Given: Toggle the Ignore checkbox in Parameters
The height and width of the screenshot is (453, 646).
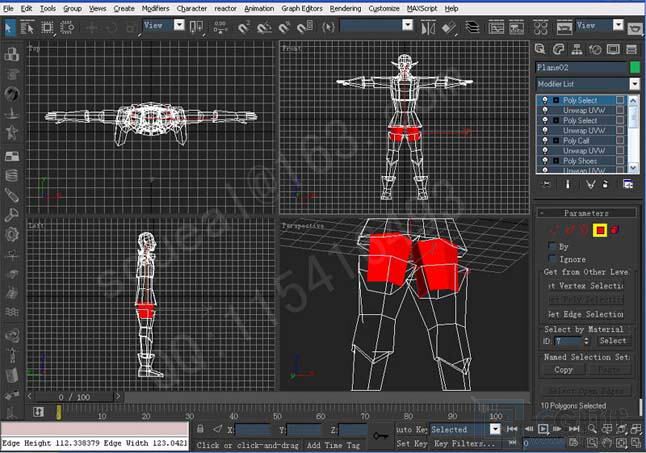Looking at the screenshot, I should pyautogui.click(x=552, y=259).
